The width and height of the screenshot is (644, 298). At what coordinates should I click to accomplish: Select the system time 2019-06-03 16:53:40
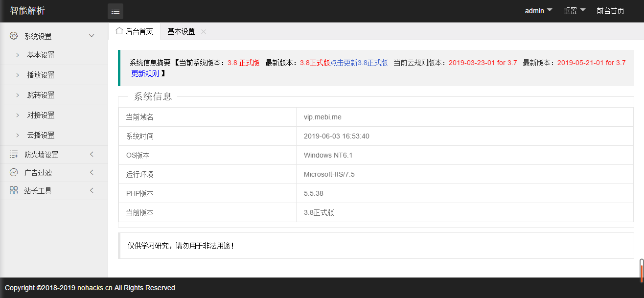click(337, 136)
